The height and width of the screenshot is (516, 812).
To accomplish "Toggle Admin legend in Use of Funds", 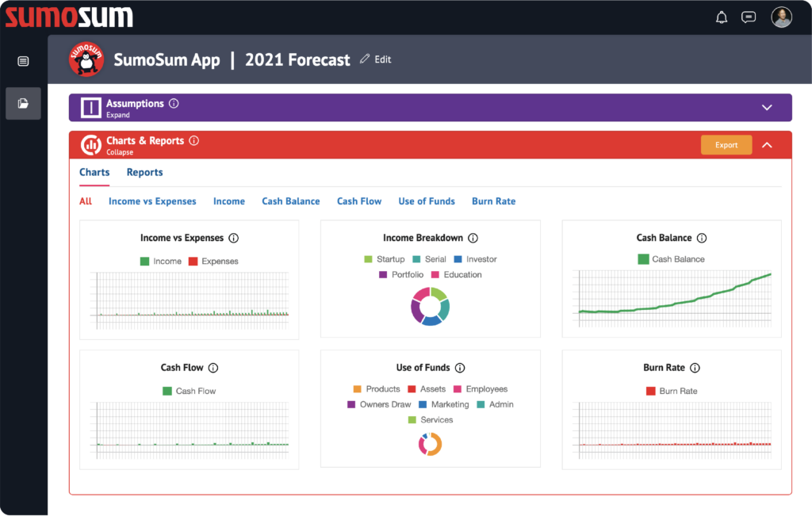I will [495, 405].
